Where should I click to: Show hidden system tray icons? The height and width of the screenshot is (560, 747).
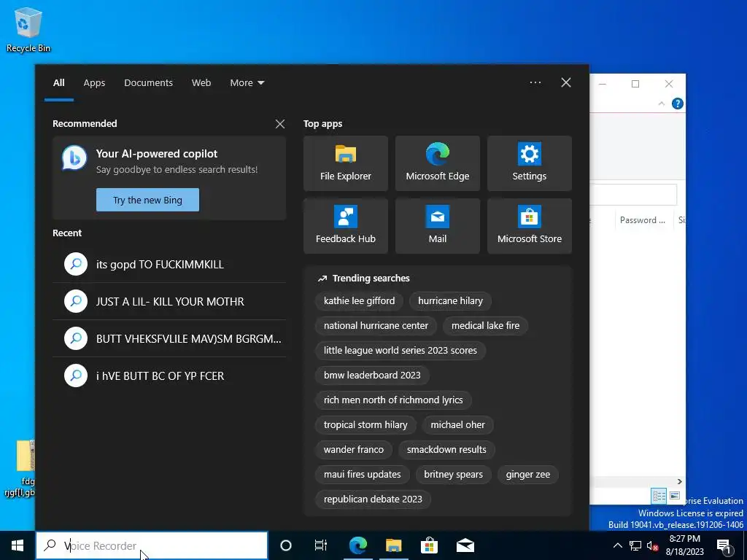pyautogui.click(x=617, y=545)
